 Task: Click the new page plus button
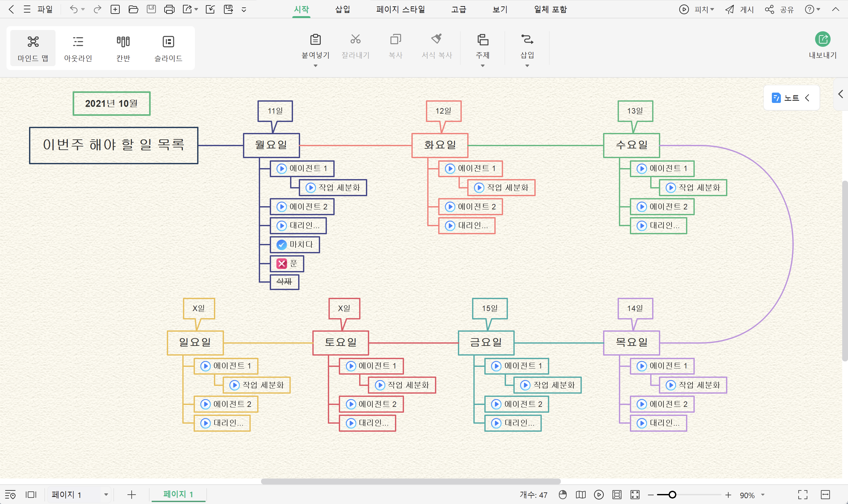click(x=131, y=495)
